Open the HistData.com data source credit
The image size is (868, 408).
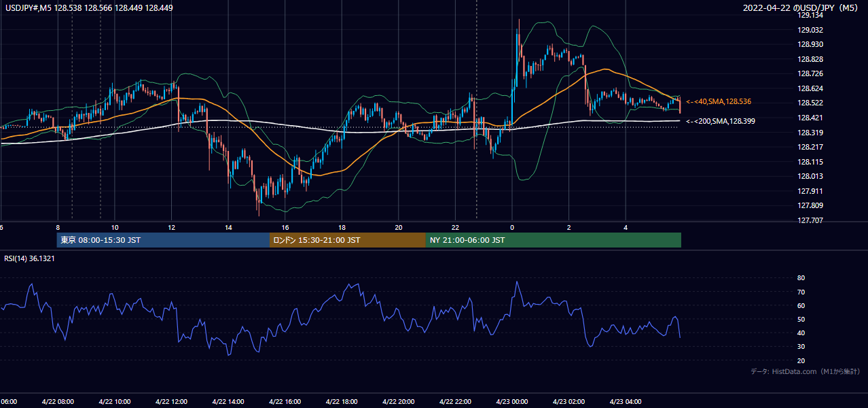pyautogui.click(x=805, y=371)
